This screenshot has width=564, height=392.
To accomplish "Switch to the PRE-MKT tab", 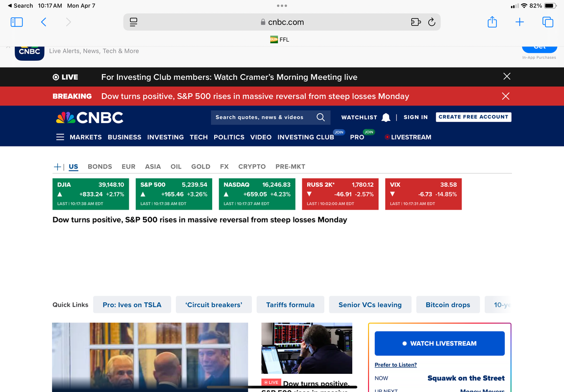I will [290, 167].
